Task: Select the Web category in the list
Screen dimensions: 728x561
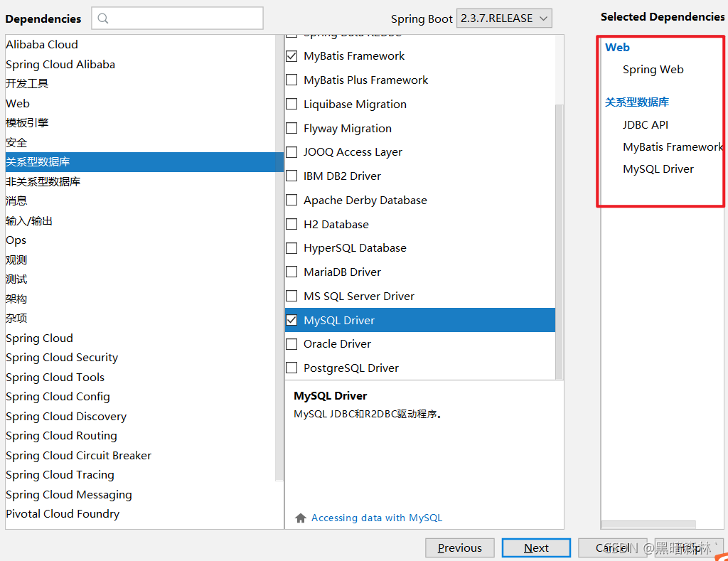Action: coord(140,103)
